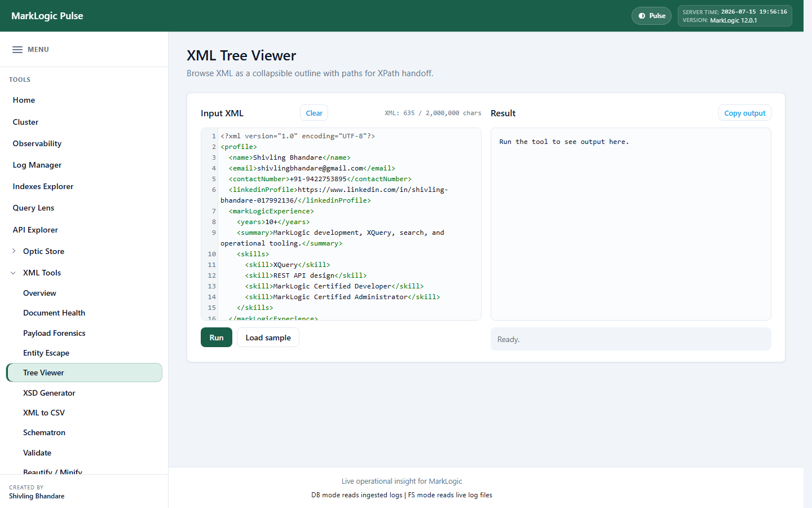Select Optic Store menu label
Screen dimensions: 812x508
(43, 251)
